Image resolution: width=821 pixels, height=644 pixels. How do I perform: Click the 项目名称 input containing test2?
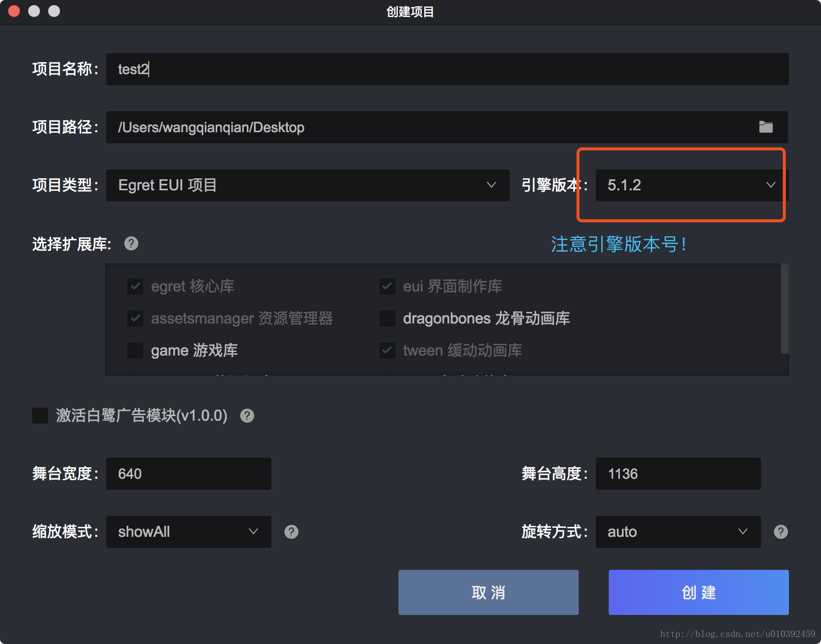(448, 69)
